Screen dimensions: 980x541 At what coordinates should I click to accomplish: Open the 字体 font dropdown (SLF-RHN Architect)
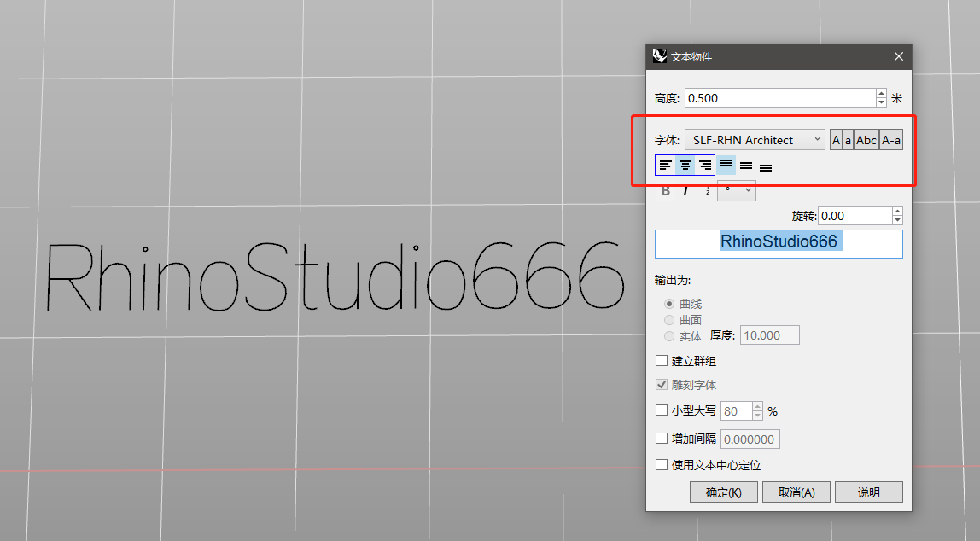[x=755, y=140]
